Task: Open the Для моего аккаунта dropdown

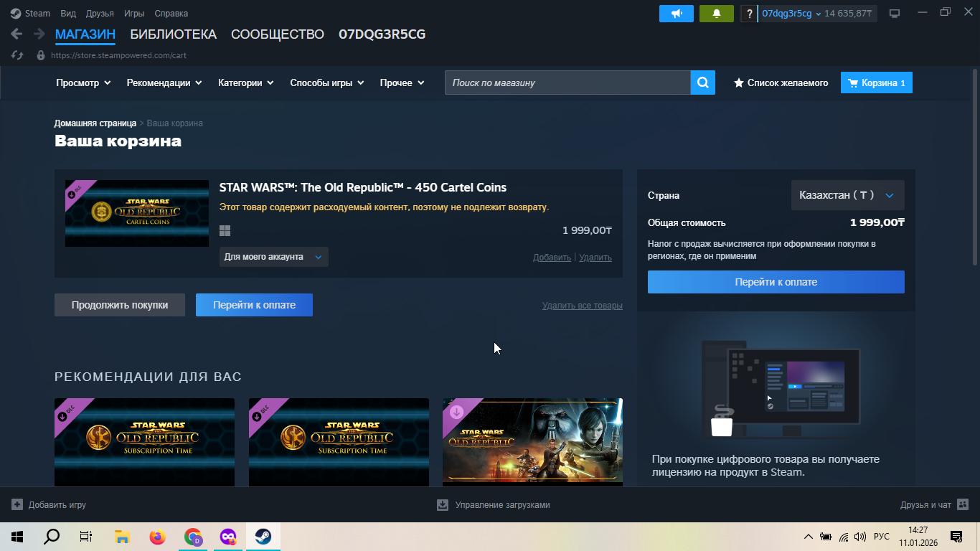Action: pos(273,257)
